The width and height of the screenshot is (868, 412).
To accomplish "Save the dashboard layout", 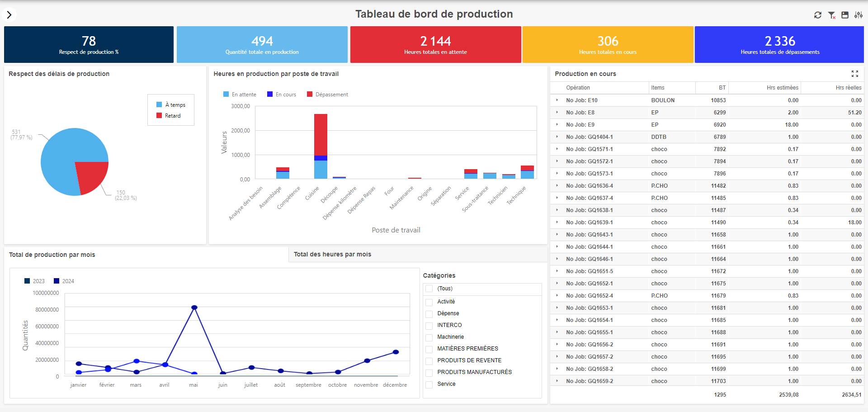I will [x=845, y=15].
